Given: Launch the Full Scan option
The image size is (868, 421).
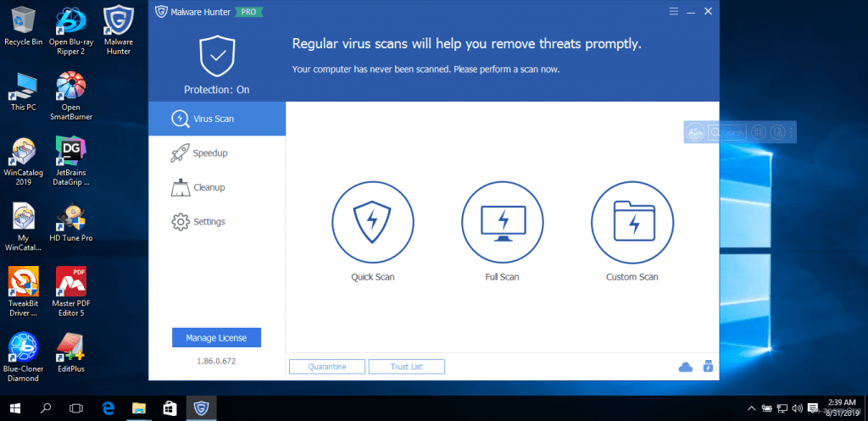Looking at the screenshot, I should pyautogui.click(x=503, y=221).
